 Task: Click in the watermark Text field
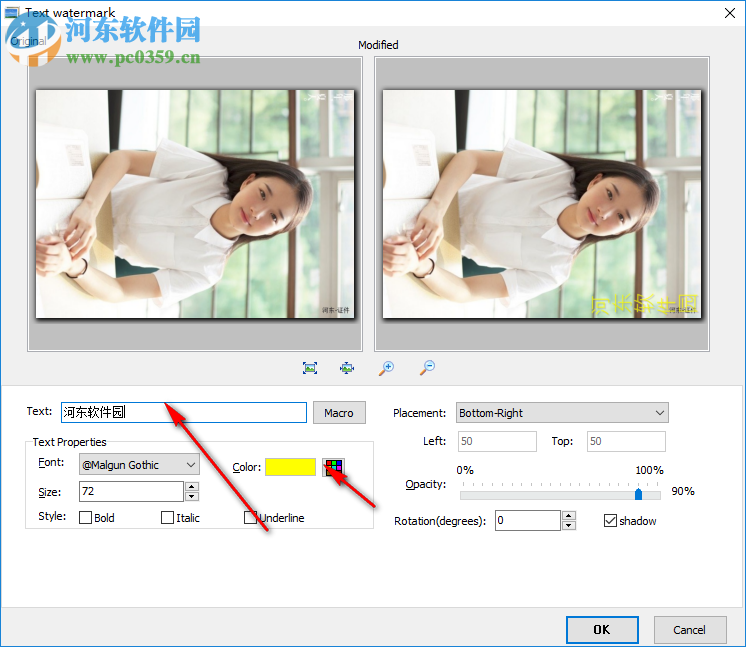(x=184, y=412)
